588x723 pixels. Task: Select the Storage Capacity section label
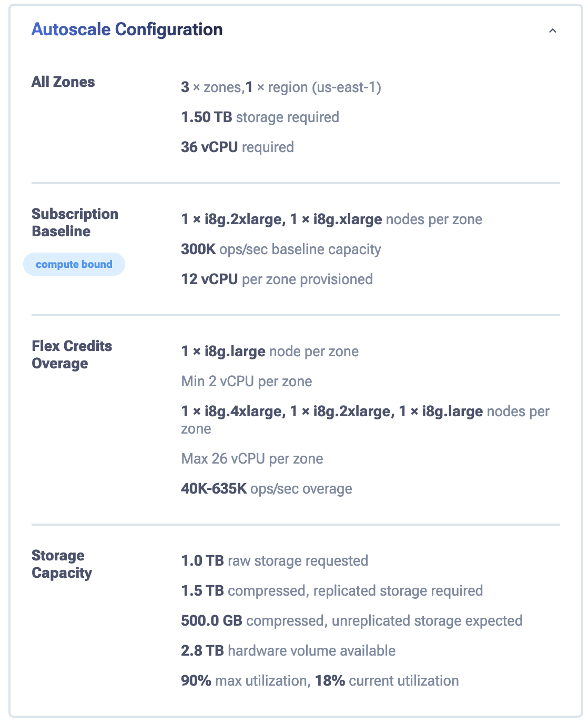click(62, 564)
